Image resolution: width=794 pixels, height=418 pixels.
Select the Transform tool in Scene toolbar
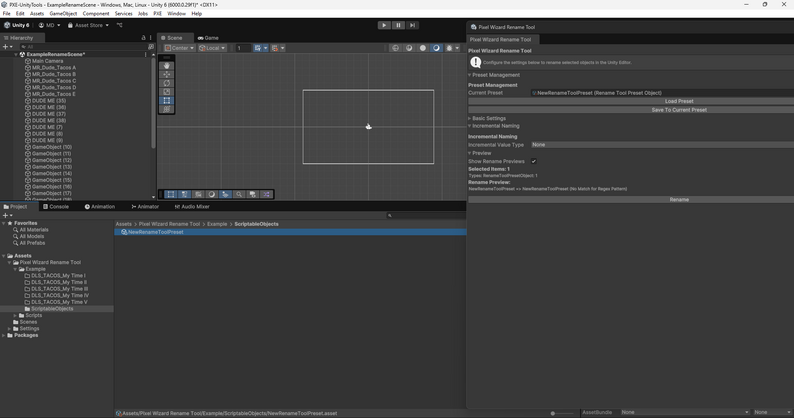click(x=167, y=109)
